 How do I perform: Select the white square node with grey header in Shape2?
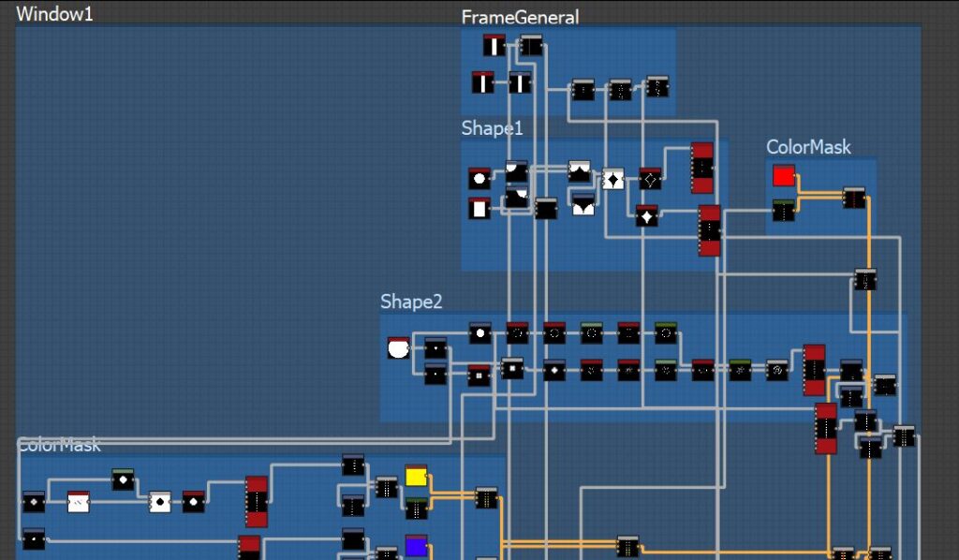coord(512,369)
